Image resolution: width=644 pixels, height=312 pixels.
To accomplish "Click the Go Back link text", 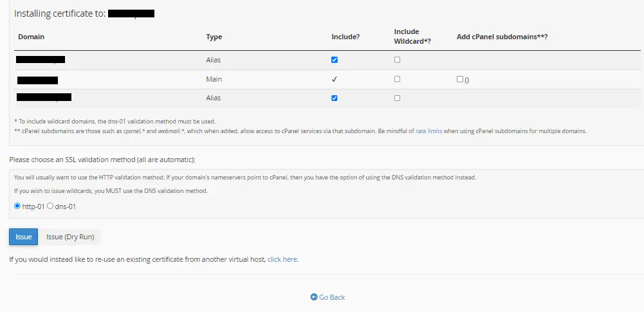I will pos(332,297).
